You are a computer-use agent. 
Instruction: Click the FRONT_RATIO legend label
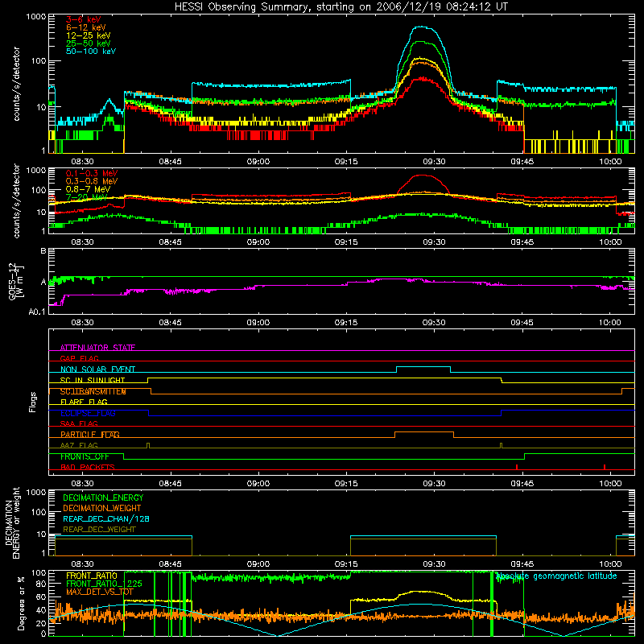tap(92, 576)
